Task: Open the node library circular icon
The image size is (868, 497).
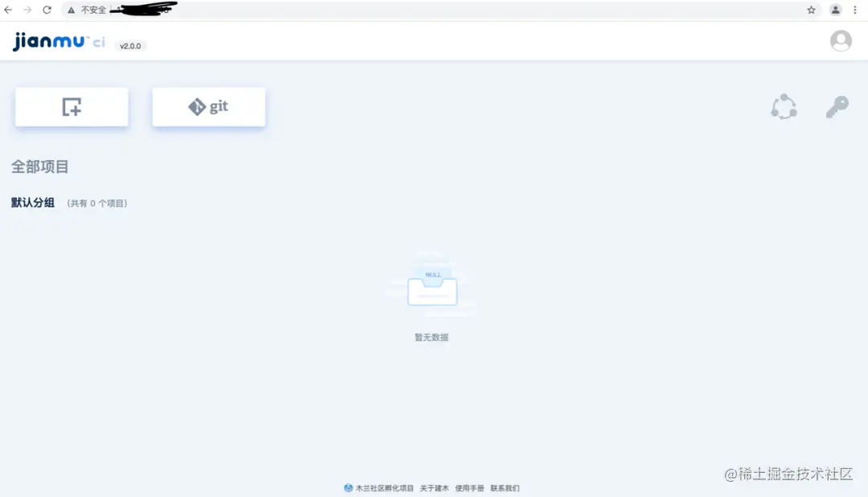Action: tap(784, 106)
